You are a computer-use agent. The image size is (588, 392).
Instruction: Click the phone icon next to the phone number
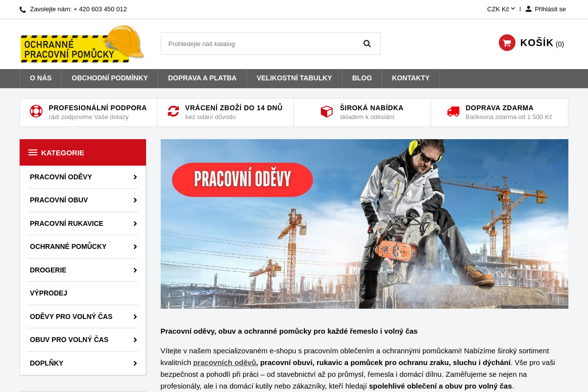point(23,9)
